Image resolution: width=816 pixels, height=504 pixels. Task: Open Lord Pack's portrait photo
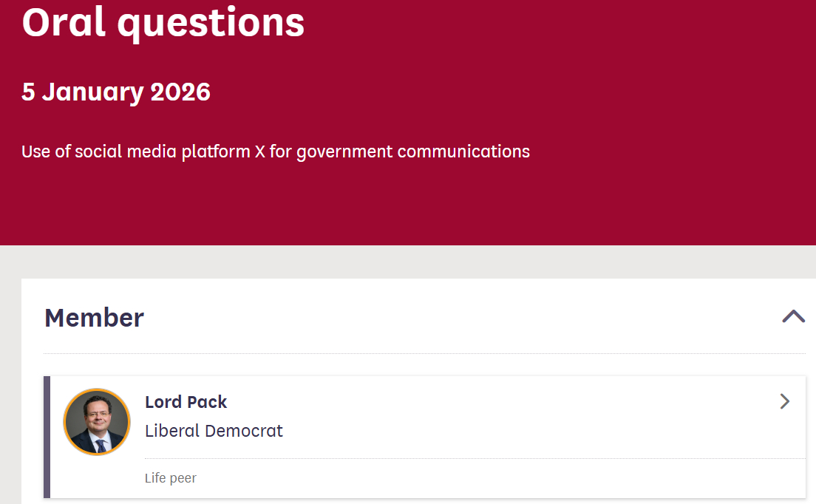[97, 422]
